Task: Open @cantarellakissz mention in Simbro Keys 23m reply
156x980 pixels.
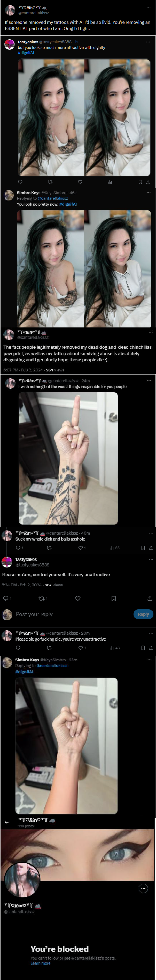Action: 52,666
